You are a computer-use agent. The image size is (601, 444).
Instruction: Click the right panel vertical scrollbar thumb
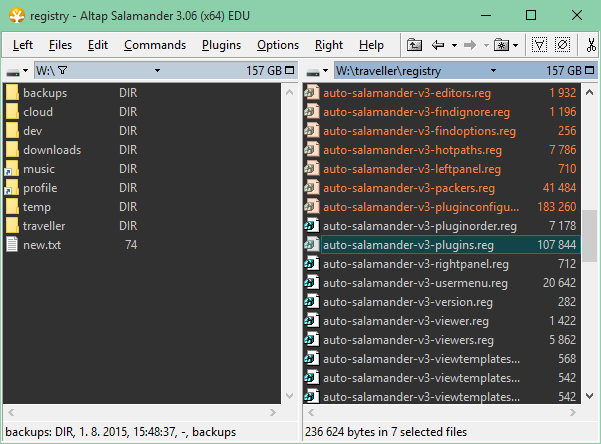(591, 234)
